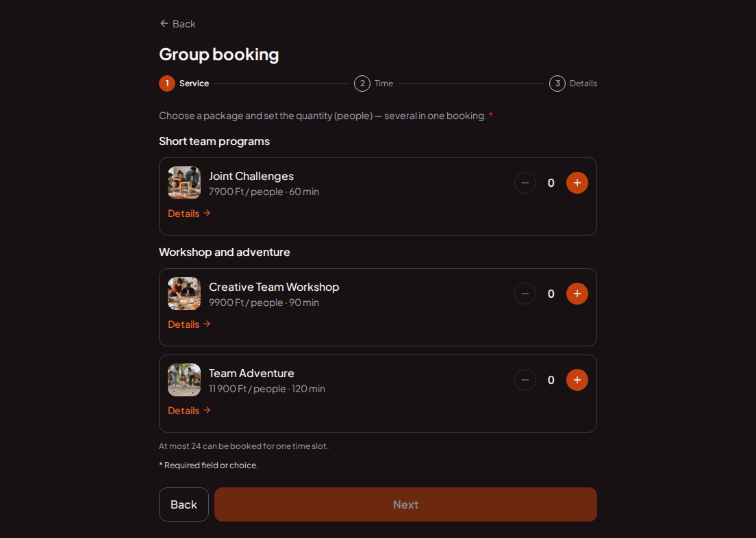756x538 pixels.
Task: Increase Team Adventure quantity with plus
Action: coord(577,380)
